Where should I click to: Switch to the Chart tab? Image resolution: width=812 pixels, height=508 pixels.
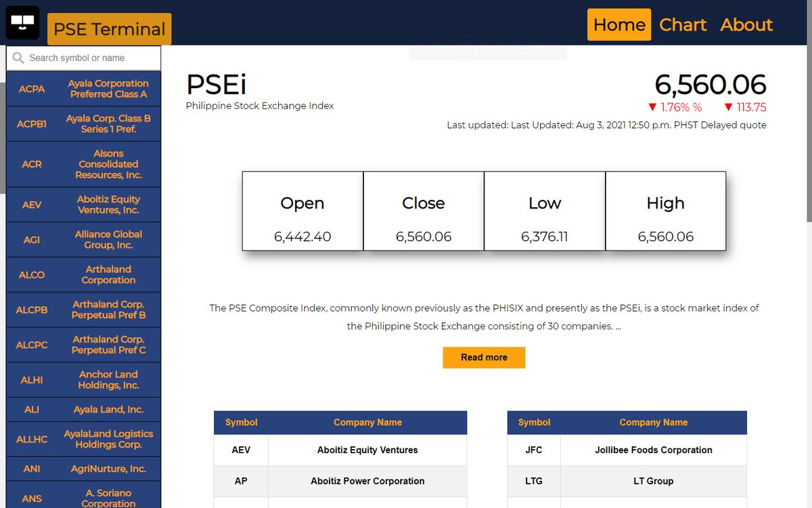click(x=683, y=25)
